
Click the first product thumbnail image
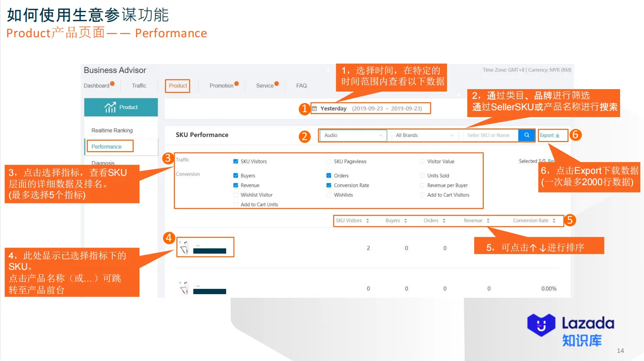(184, 247)
